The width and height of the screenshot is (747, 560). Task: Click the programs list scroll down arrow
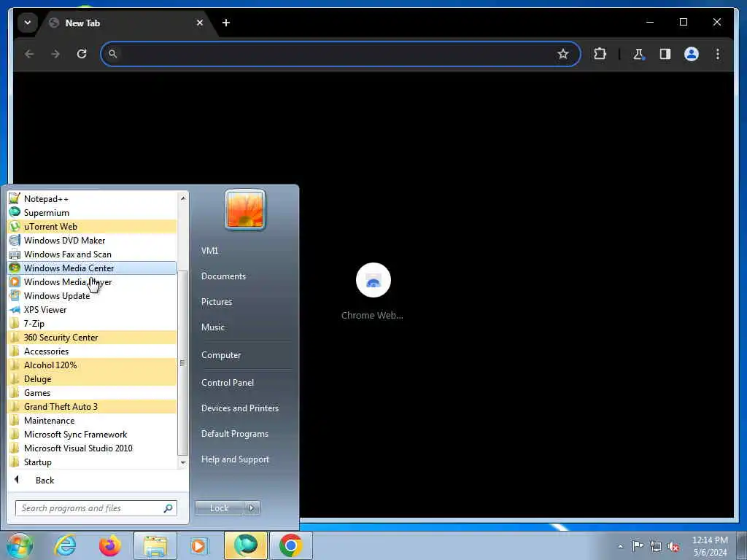tap(183, 462)
